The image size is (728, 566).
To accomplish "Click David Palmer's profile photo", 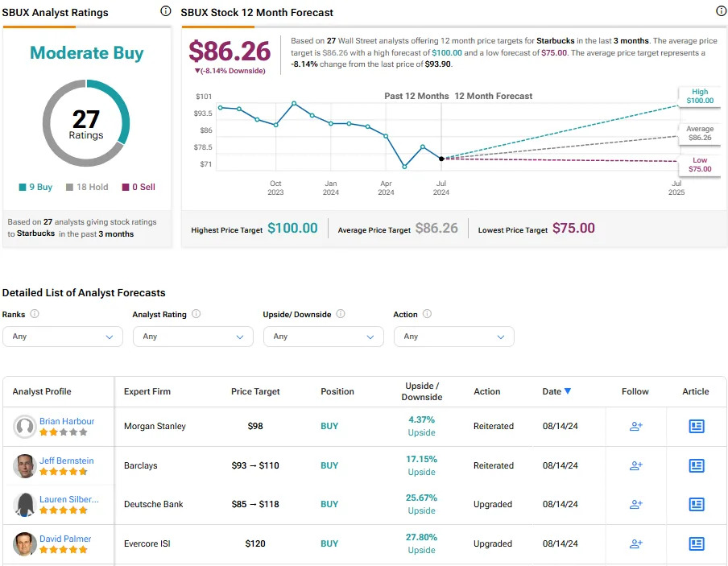I will (25, 544).
